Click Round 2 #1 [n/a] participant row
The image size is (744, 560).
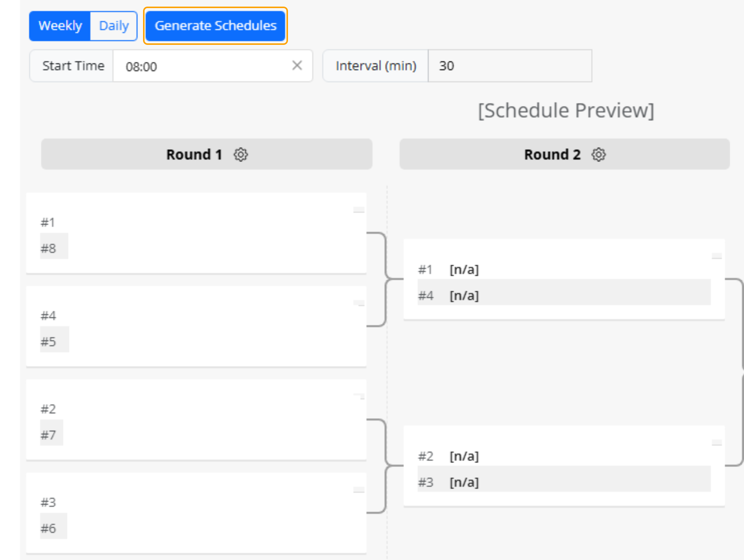click(563, 270)
